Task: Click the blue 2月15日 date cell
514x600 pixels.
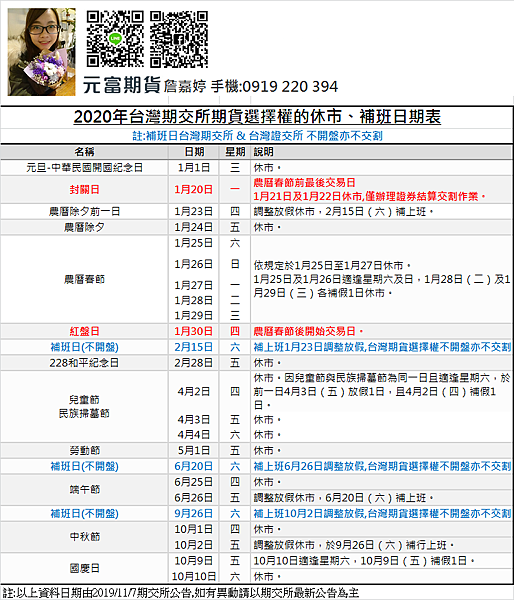Action: pyautogui.click(x=194, y=347)
